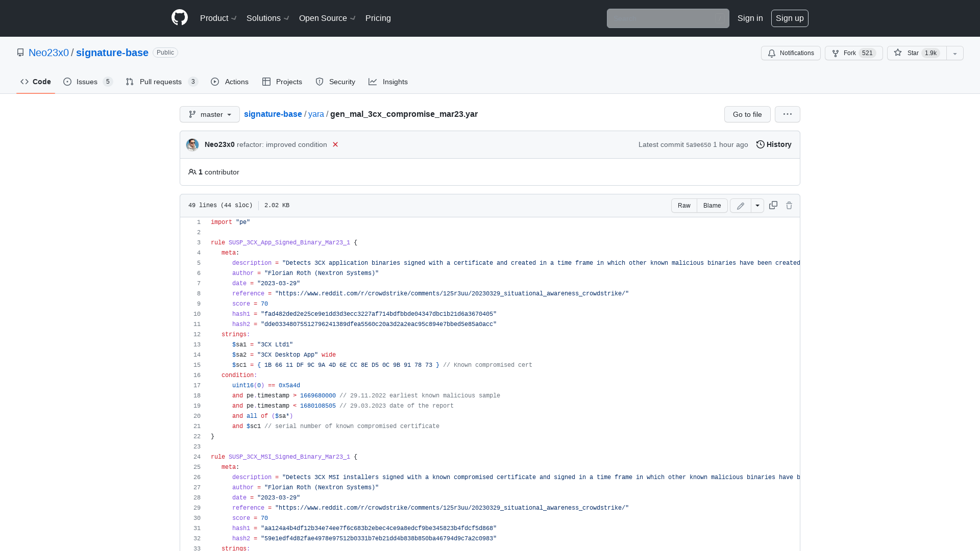The image size is (980, 551).
Task: Expand the Solutions menu
Action: pos(268,18)
